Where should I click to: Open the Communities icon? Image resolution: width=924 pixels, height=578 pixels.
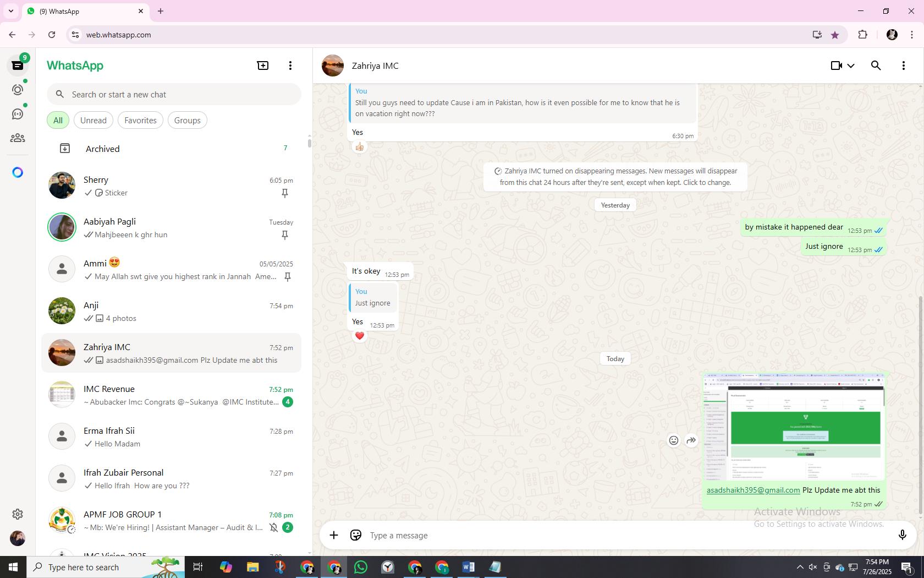pyautogui.click(x=18, y=138)
